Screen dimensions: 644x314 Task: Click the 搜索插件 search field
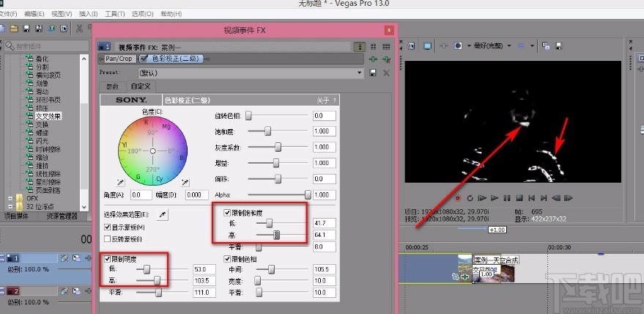coord(46,46)
